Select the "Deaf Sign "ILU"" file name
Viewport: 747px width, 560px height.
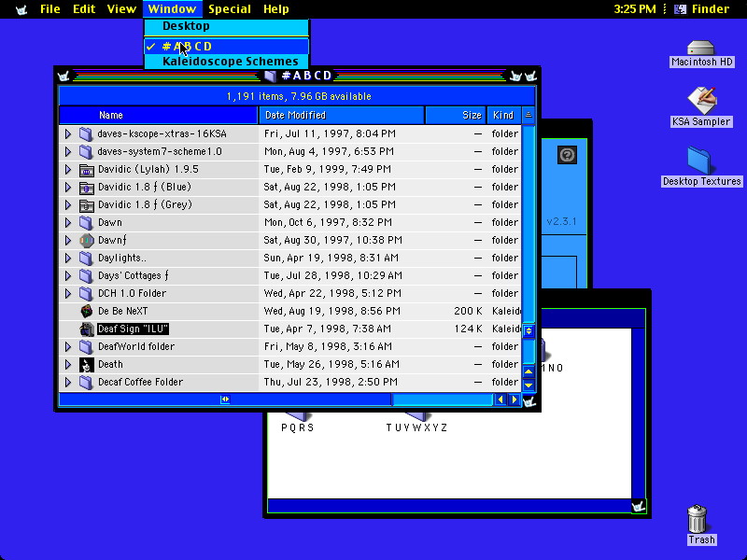click(133, 329)
